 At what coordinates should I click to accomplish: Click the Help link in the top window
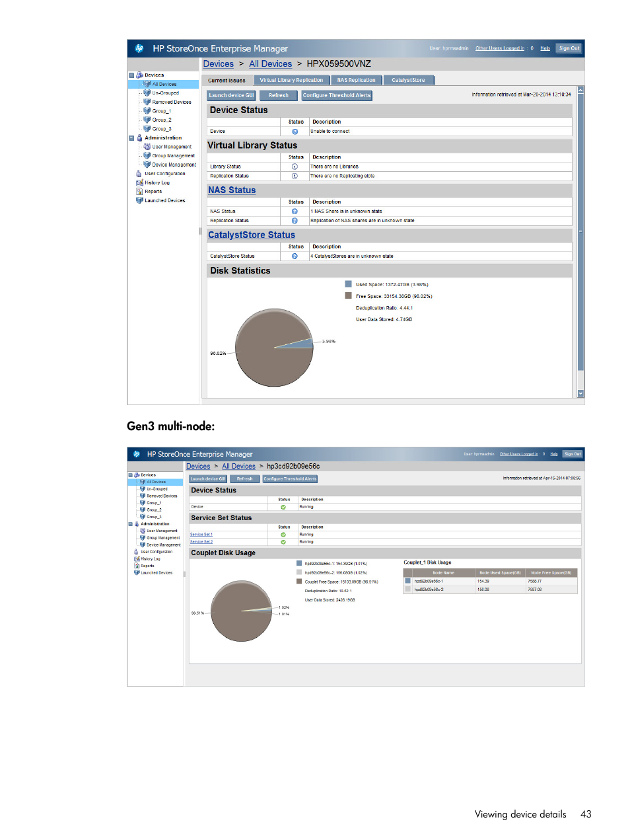pyautogui.click(x=545, y=48)
